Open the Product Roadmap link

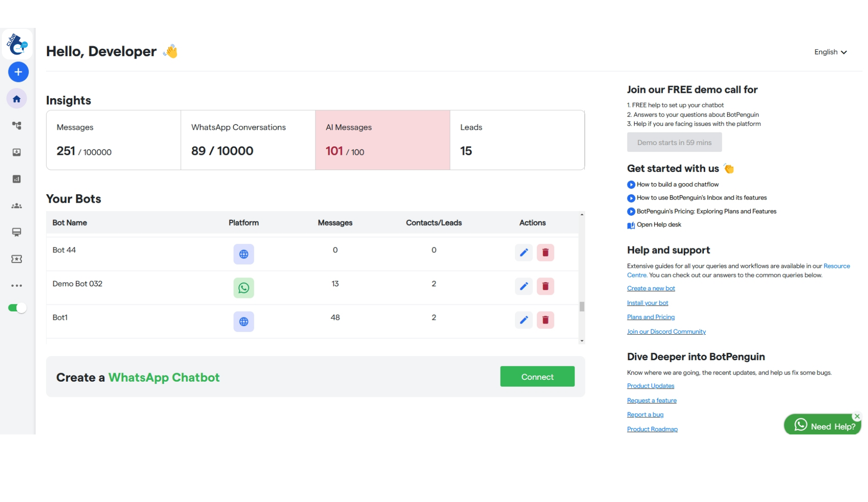pyautogui.click(x=652, y=429)
